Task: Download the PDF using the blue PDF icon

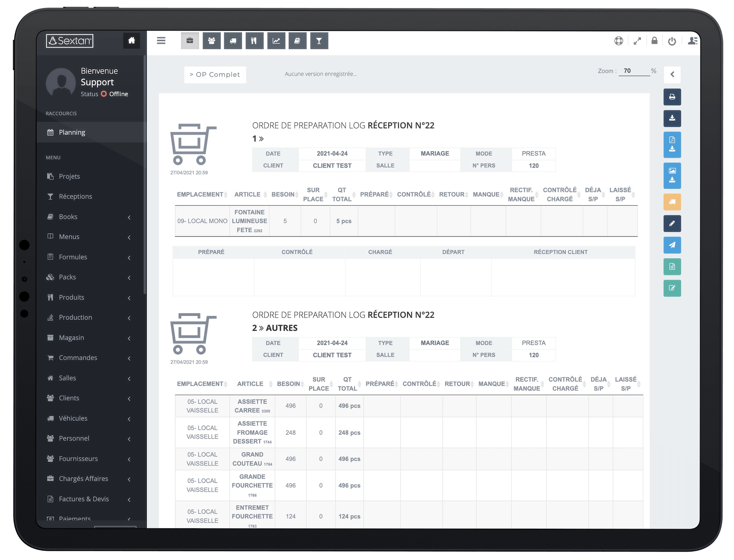Action: tap(672, 144)
